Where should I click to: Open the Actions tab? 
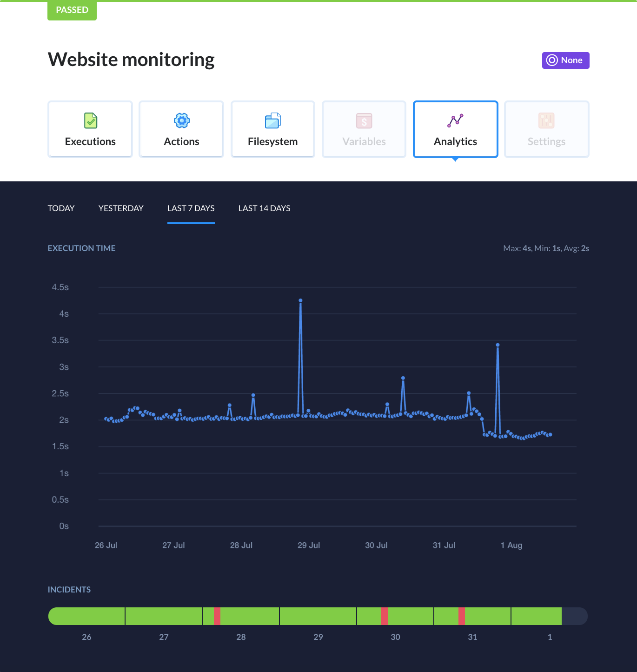(x=181, y=129)
